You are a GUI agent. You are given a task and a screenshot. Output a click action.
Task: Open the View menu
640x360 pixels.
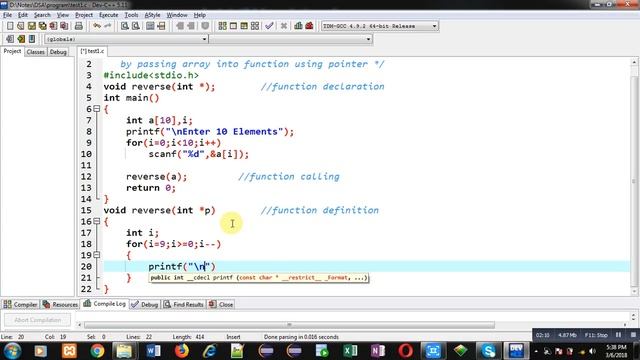click(62, 15)
